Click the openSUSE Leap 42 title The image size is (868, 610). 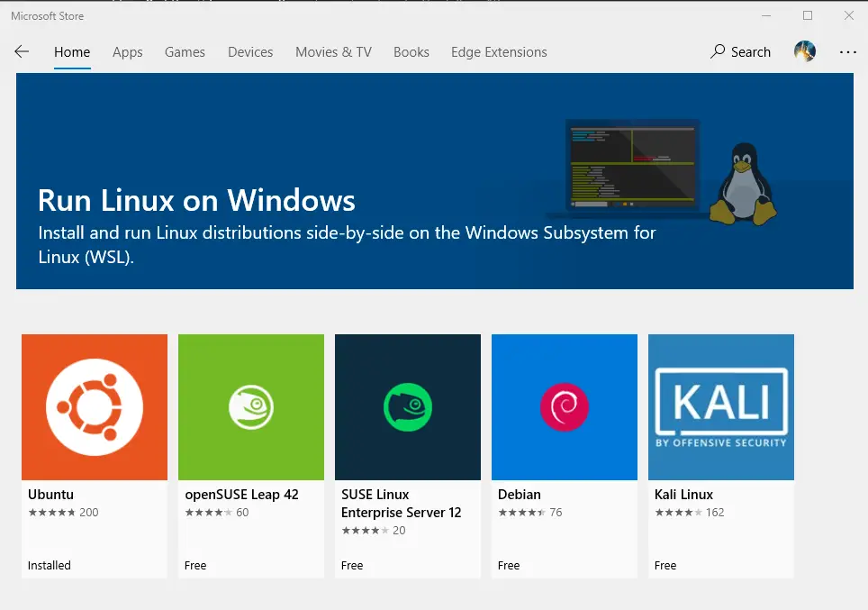pyautogui.click(x=241, y=494)
